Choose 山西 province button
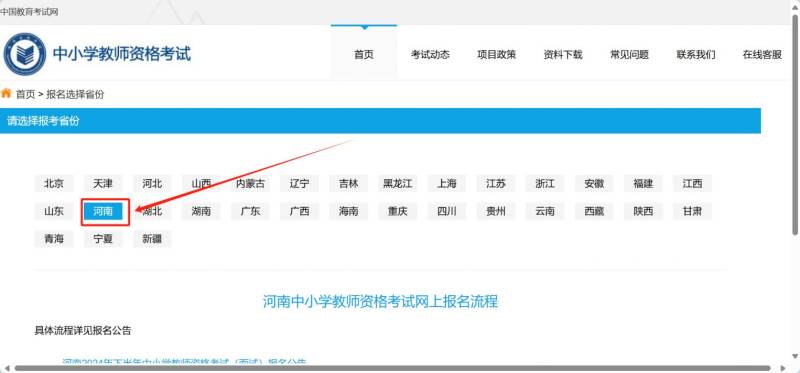800x373 pixels. coord(201,184)
